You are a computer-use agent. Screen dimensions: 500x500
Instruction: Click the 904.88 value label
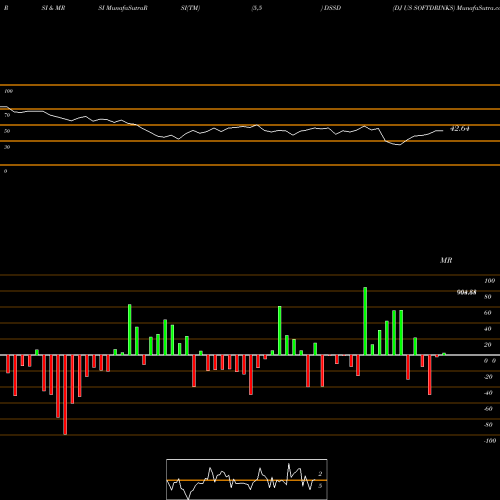click(466, 292)
